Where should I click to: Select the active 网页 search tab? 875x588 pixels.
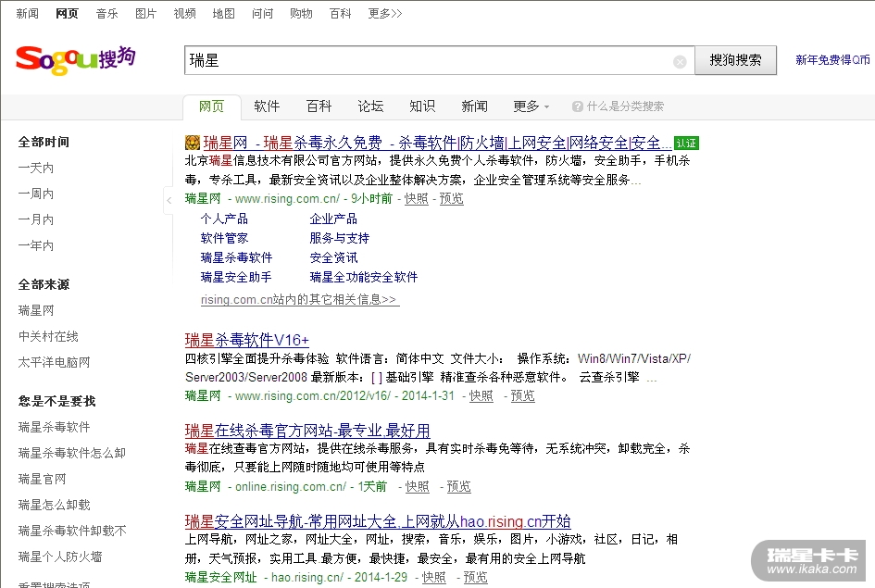(211, 106)
